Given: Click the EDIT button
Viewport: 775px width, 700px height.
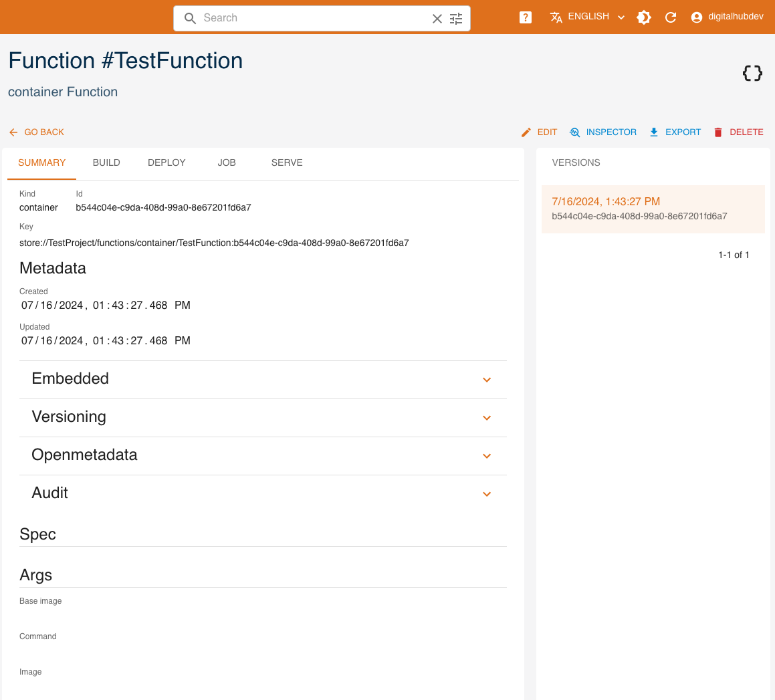Looking at the screenshot, I should [540, 132].
